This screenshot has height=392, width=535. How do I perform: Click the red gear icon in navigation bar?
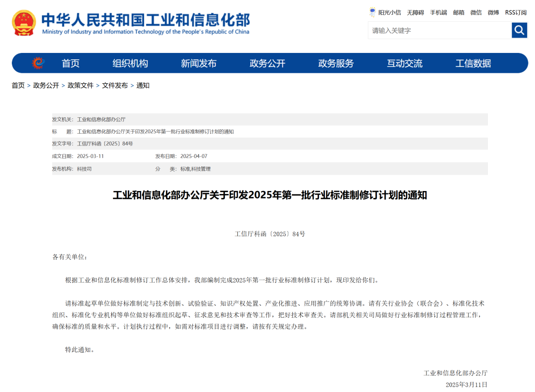(x=38, y=63)
